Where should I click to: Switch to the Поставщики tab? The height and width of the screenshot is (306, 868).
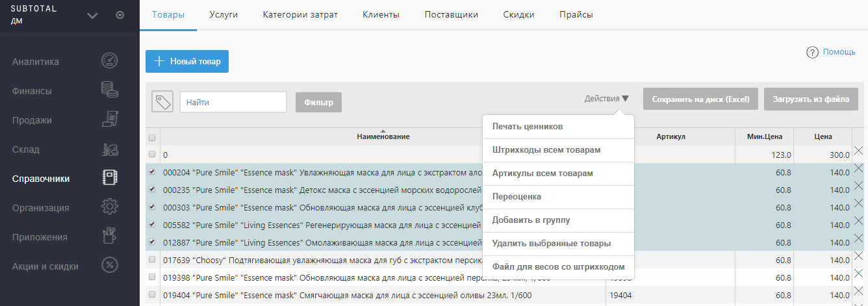point(451,15)
